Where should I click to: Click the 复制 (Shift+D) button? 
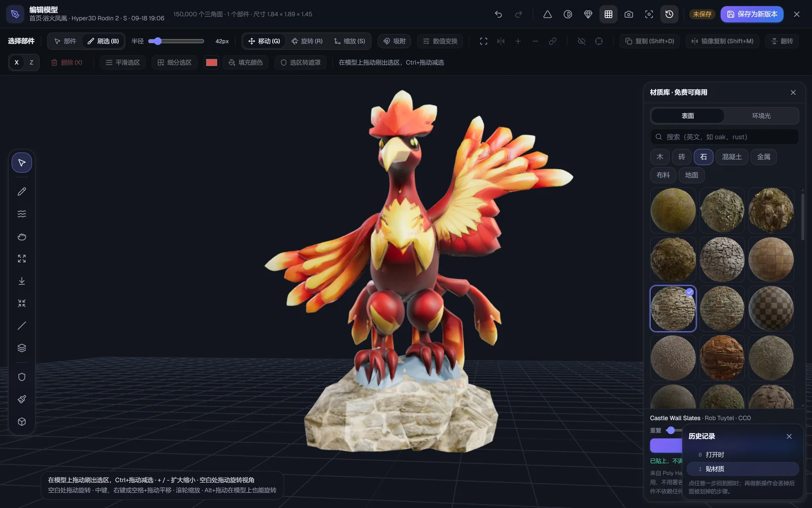point(650,41)
